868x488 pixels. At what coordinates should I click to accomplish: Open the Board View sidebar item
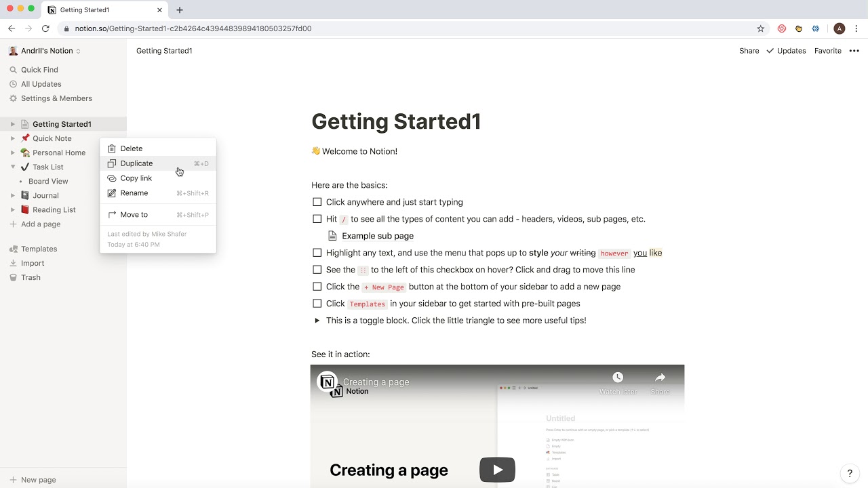pos(48,181)
